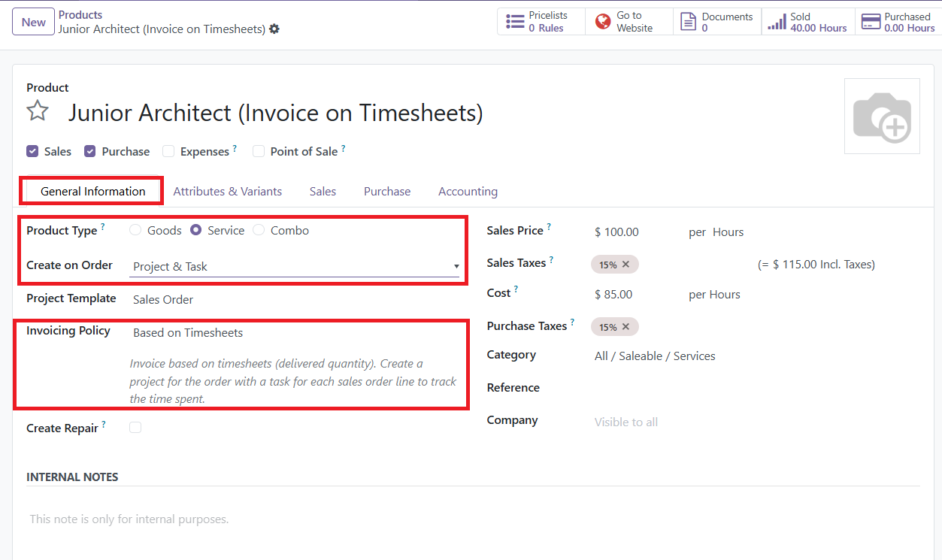Click the favorite star icon beside product name
This screenshot has height=560, width=942.
coord(38,111)
